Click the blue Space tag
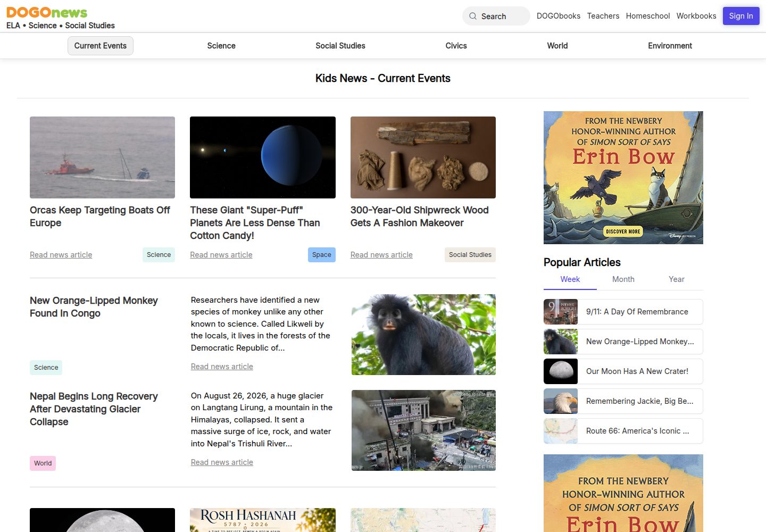Screen dimensions: 766x532 [322, 255]
